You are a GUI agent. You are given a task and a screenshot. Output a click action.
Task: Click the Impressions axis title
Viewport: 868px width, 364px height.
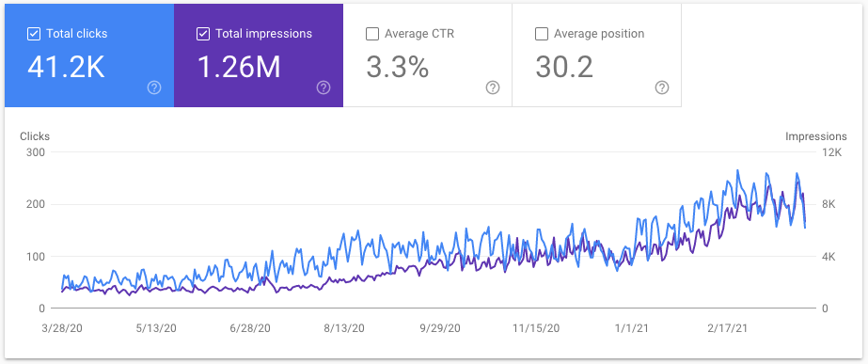tap(816, 136)
